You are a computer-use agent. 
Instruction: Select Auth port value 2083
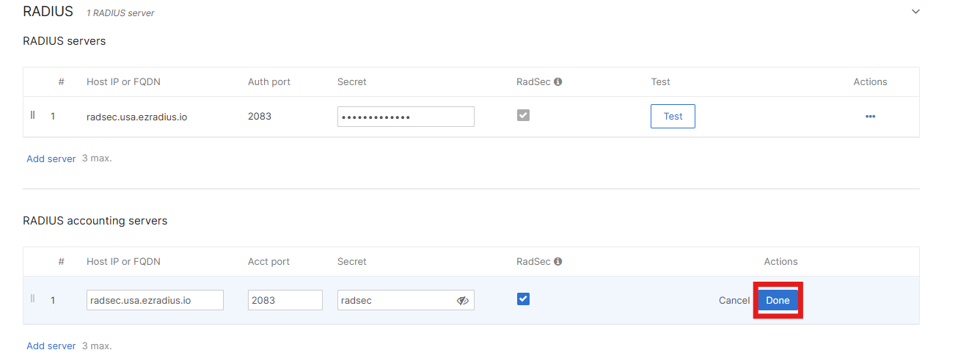pyautogui.click(x=260, y=116)
